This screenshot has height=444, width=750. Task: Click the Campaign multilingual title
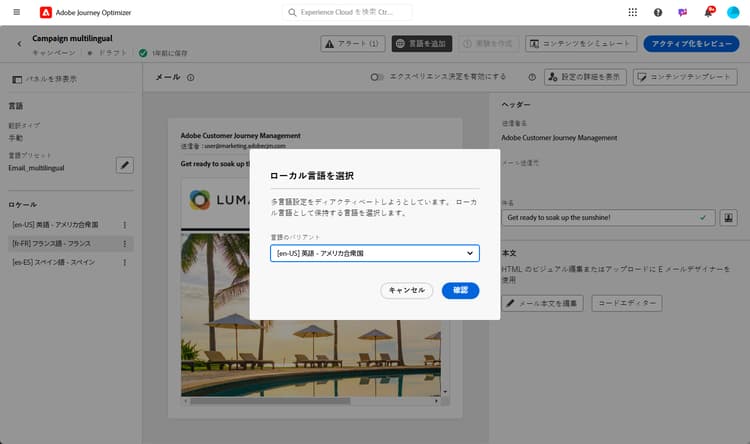pos(72,38)
